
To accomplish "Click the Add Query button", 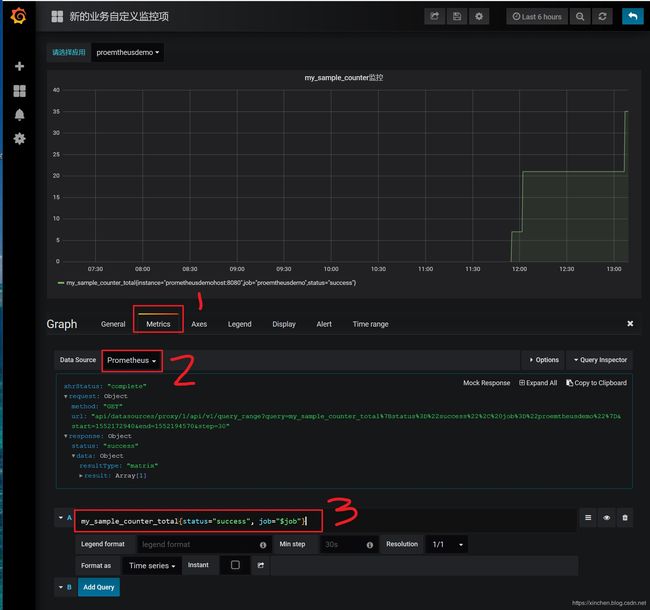I will coord(99,587).
